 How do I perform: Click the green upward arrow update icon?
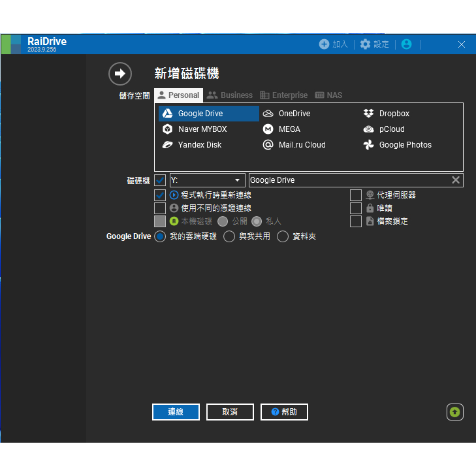[x=454, y=412]
